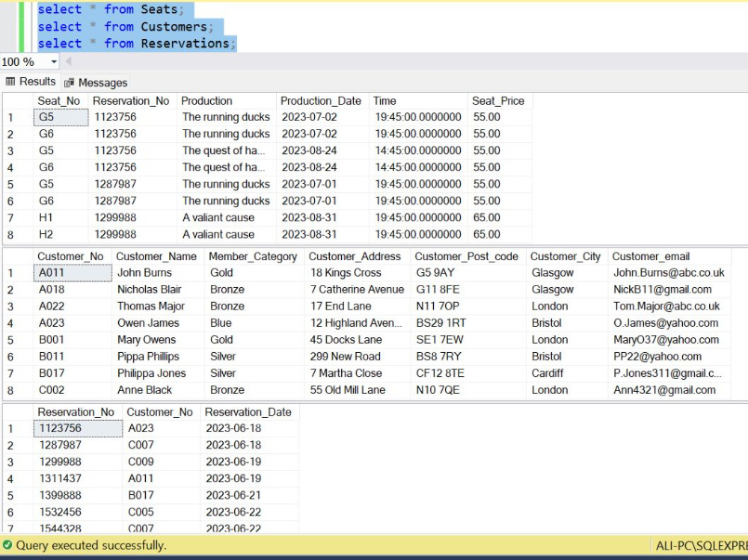Click the Philippa Jones name cell
This screenshot has width=748, height=560.
tap(158, 373)
